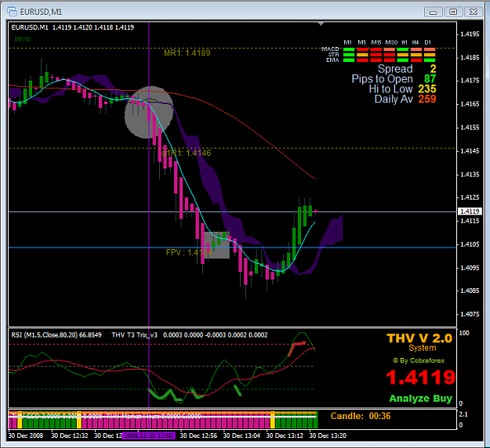490x448 pixels.
Task: Close the EURUSD,M1 chart window
Action: click(x=474, y=13)
